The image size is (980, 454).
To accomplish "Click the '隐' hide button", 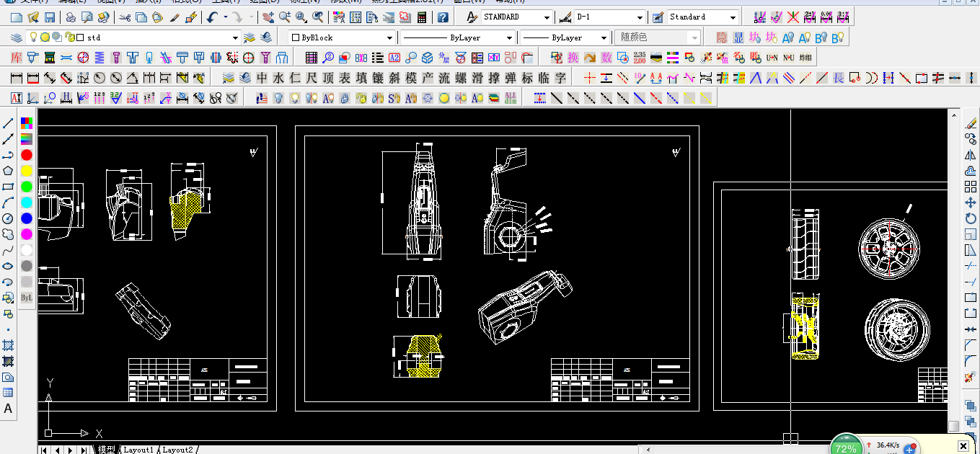I will (721, 37).
